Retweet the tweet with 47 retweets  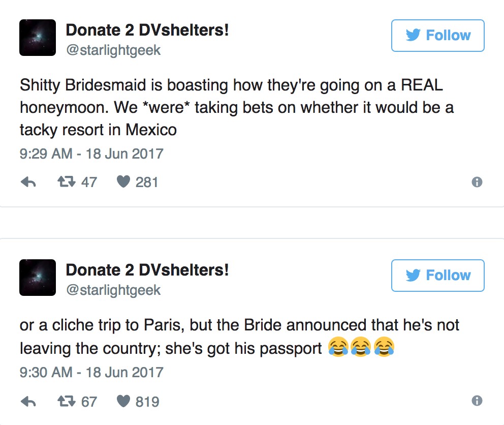click(x=66, y=182)
